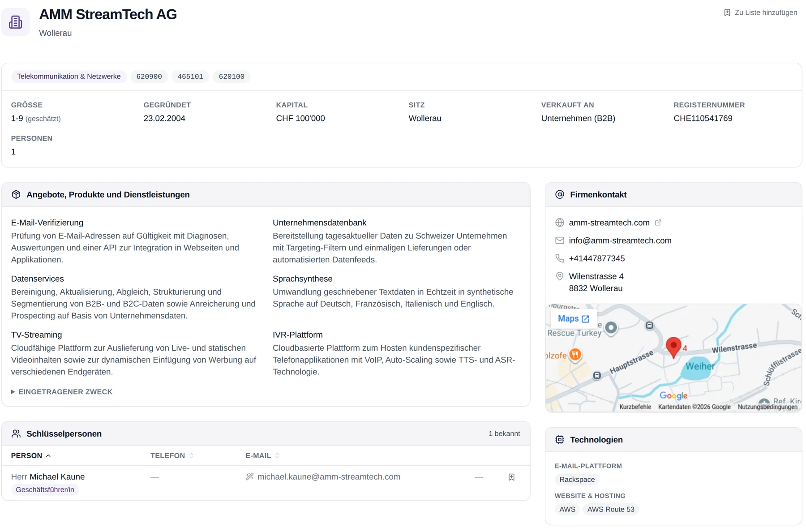Screen dimensions: 806x532
Task: Click the magic wand icon beside michael.kaune email
Action: (249, 477)
